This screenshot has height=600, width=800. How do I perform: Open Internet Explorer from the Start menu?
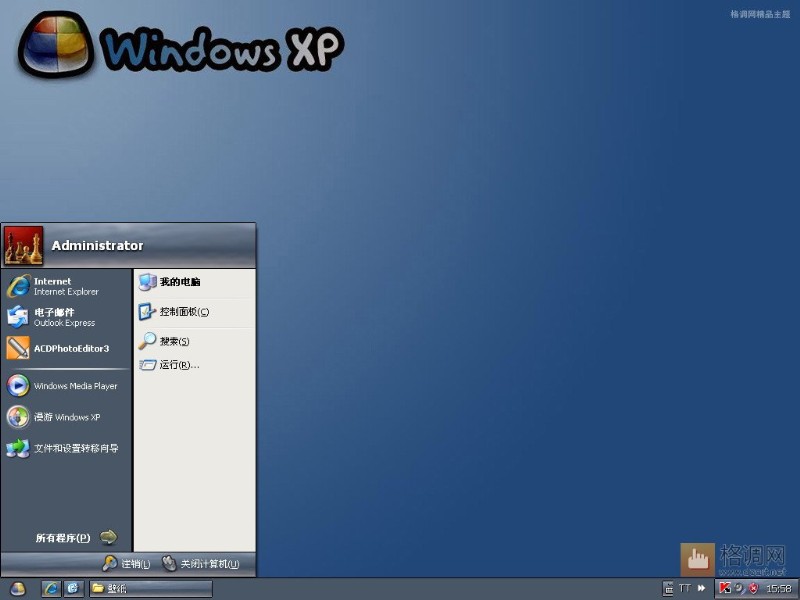click(66, 286)
